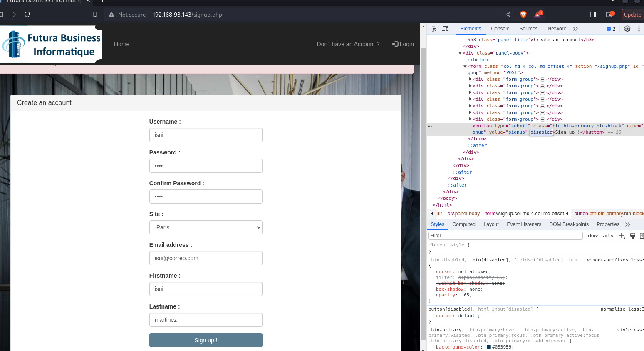This screenshot has width=644, height=351.
Task: Click the new style rule plus icon
Action: tap(621, 236)
